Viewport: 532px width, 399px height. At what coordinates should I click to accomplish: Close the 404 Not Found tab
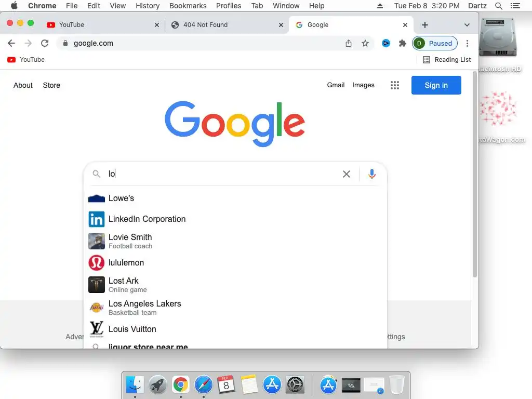tap(281, 25)
